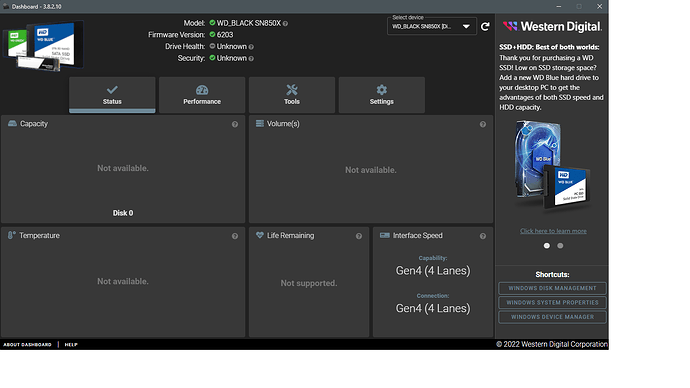Viewport: 690px width, 388px height.
Task: Expand the Select device dropdown arrow
Action: click(x=466, y=26)
